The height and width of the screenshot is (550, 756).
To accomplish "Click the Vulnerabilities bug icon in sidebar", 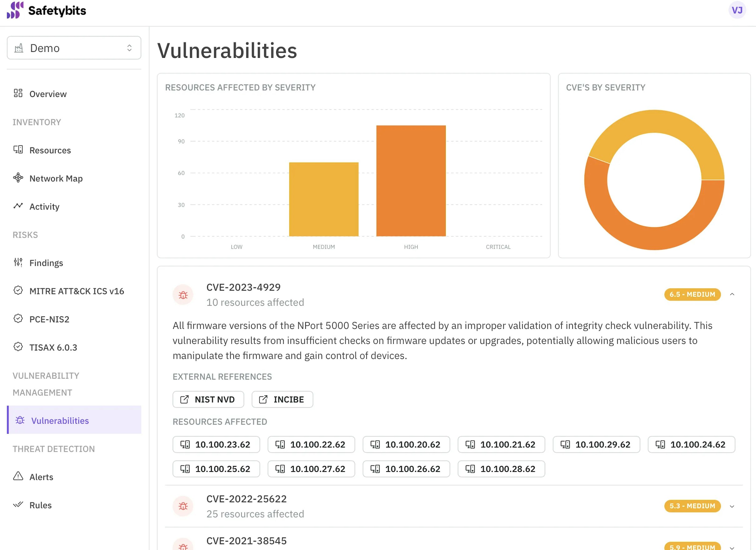I will point(20,420).
